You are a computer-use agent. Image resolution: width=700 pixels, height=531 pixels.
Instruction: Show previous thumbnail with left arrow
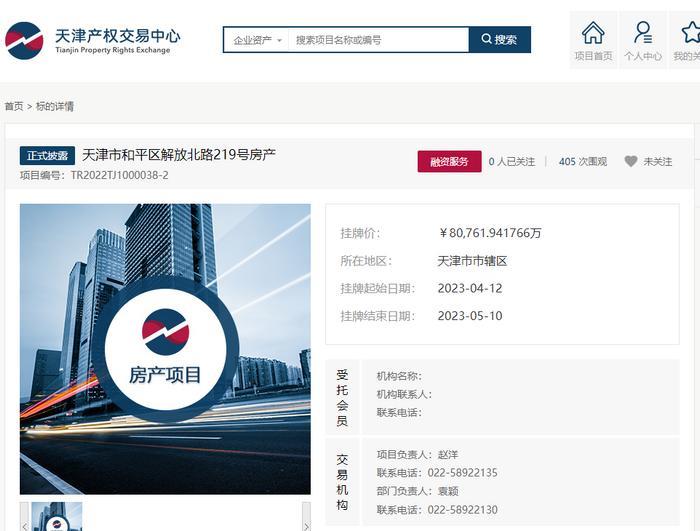[24, 522]
